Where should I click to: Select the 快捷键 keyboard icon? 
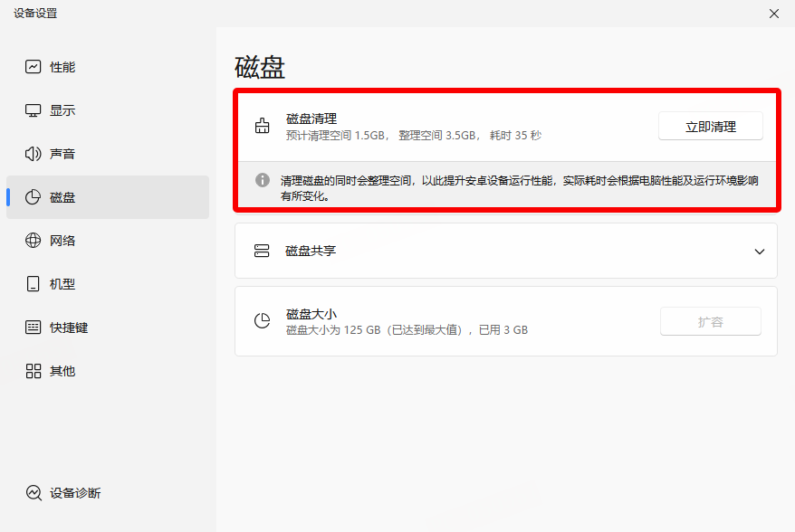coord(34,328)
